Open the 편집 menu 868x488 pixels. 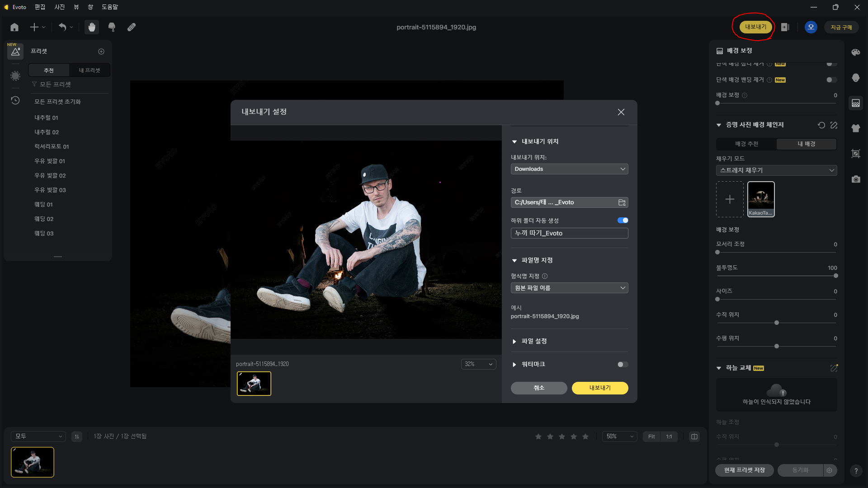pos(40,7)
